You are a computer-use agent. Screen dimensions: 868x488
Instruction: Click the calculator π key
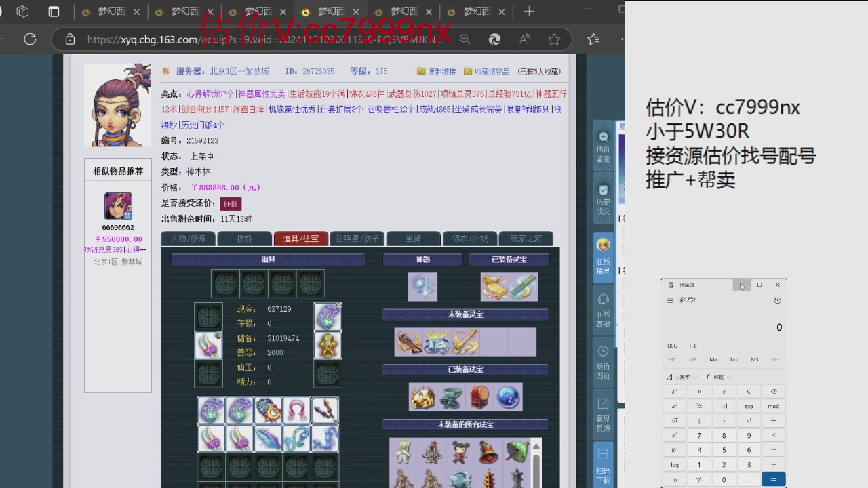pos(699,391)
